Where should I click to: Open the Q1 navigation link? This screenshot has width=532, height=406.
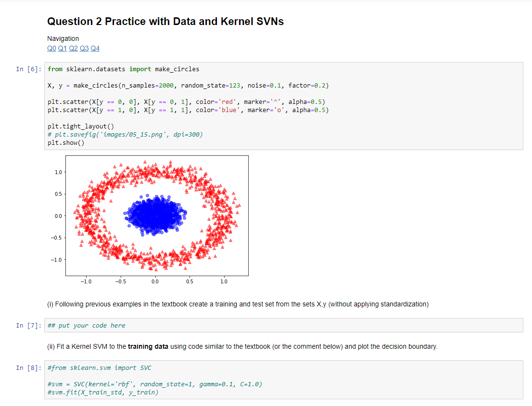[62, 48]
